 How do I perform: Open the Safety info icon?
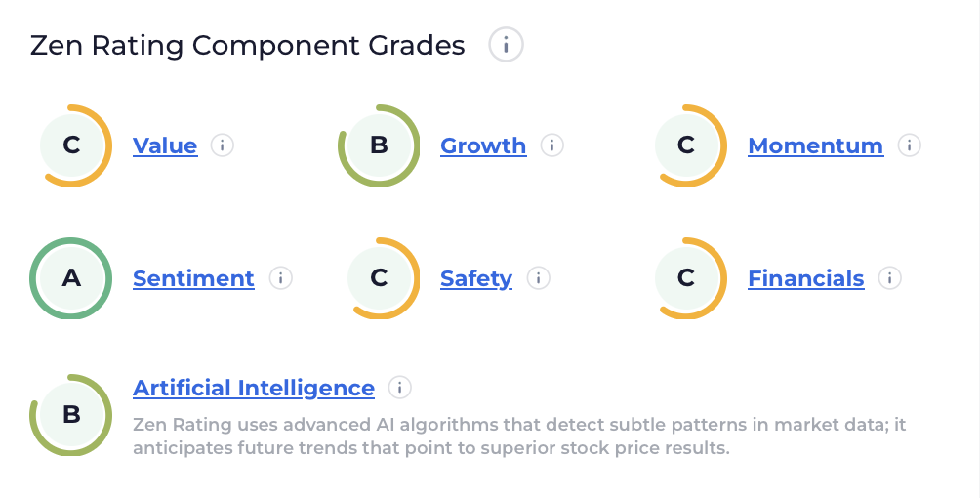538,277
